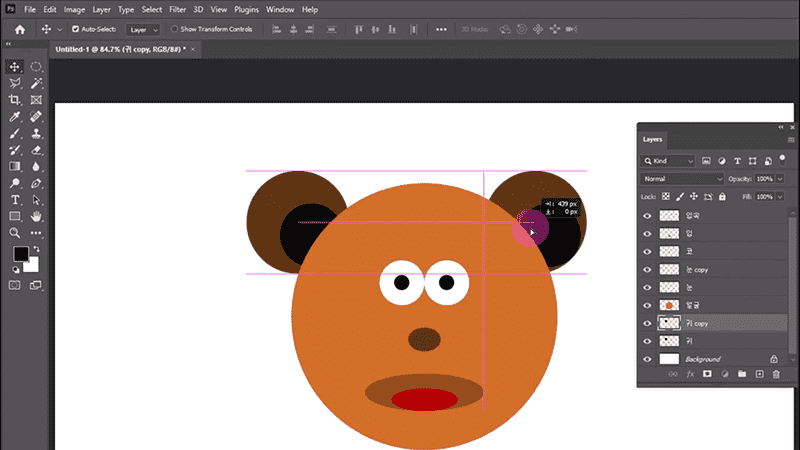Add layer mask icon in Layers panel
This screenshot has height=450, width=800.
(707, 374)
